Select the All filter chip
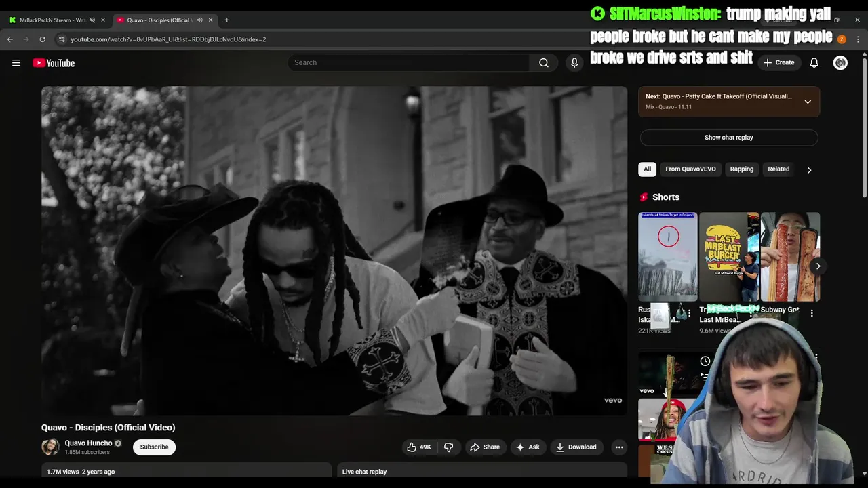The height and width of the screenshot is (488, 868). pyautogui.click(x=647, y=169)
